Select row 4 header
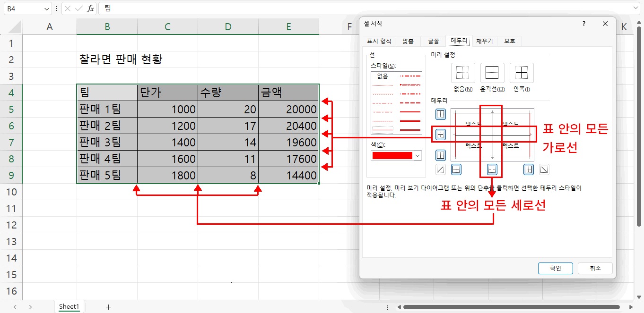Image resolution: width=644 pixels, height=313 pixels. point(11,93)
